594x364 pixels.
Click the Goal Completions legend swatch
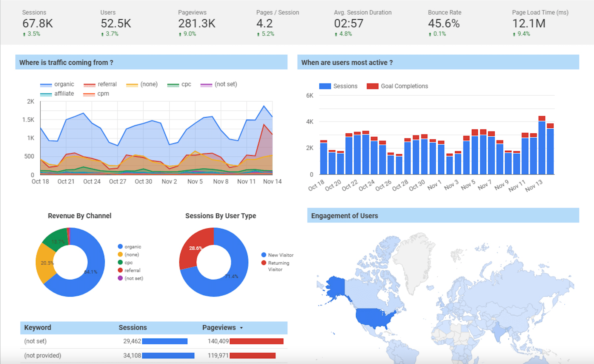click(x=372, y=86)
